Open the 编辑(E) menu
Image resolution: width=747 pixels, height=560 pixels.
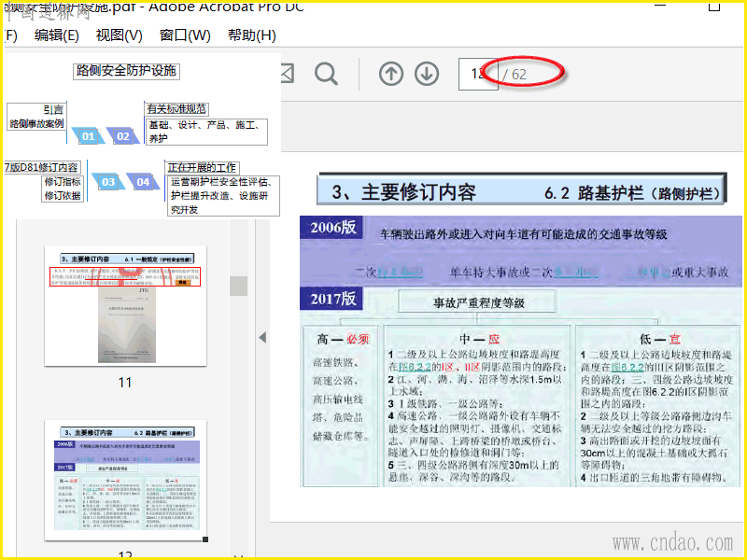(x=56, y=35)
